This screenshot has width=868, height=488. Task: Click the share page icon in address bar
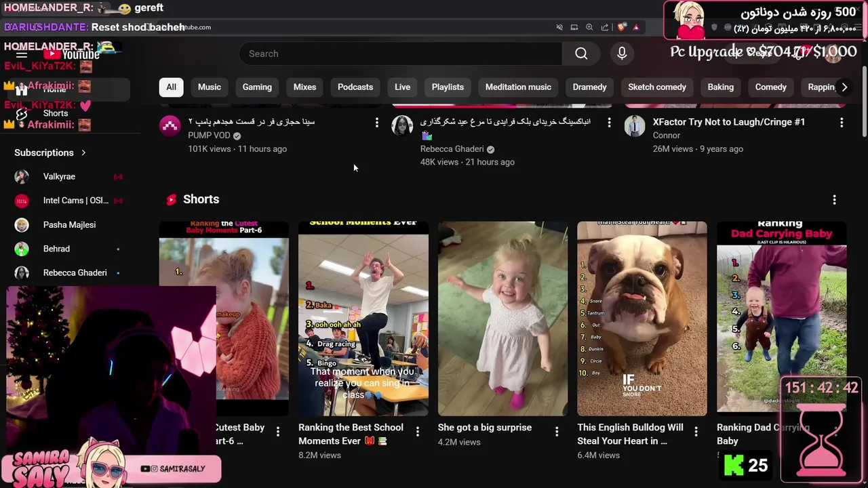[x=604, y=27]
